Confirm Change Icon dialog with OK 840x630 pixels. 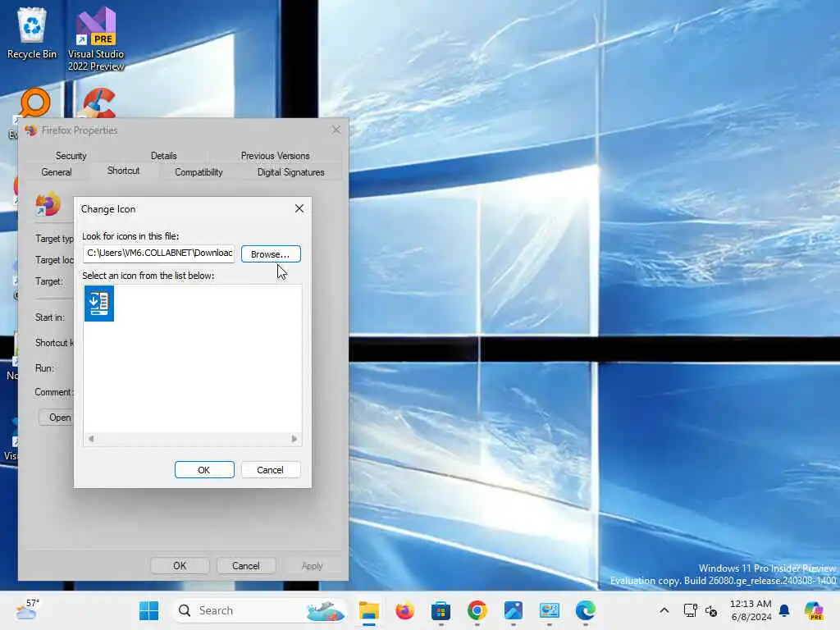click(x=204, y=470)
